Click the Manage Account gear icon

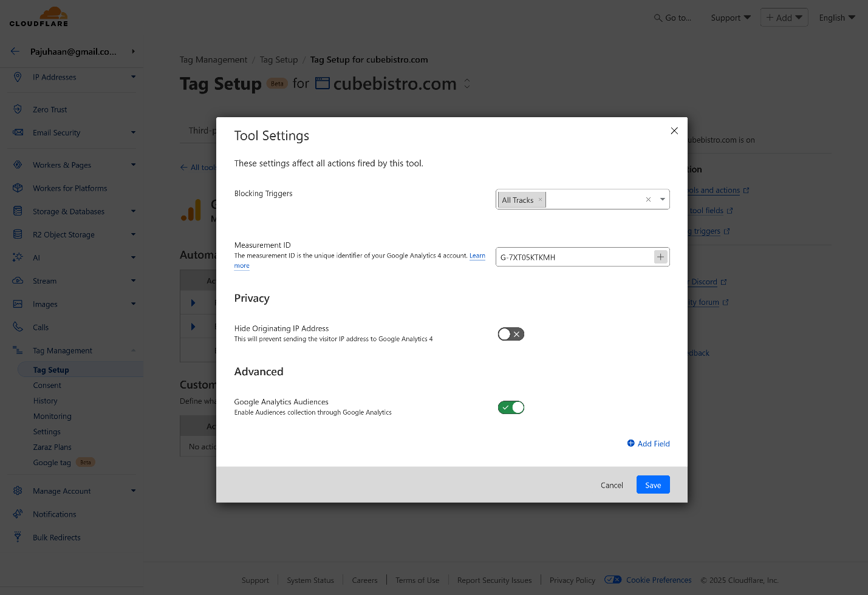pyautogui.click(x=18, y=491)
